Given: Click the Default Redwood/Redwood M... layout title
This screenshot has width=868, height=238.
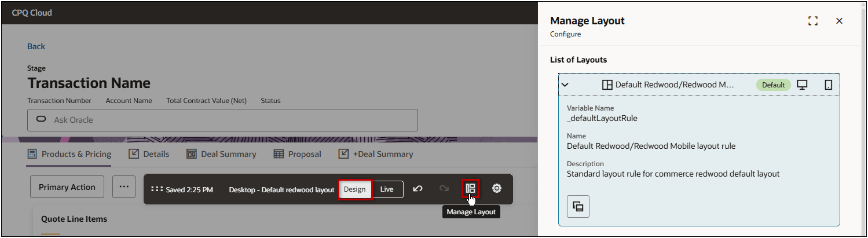Looking at the screenshot, I should (x=675, y=85).
